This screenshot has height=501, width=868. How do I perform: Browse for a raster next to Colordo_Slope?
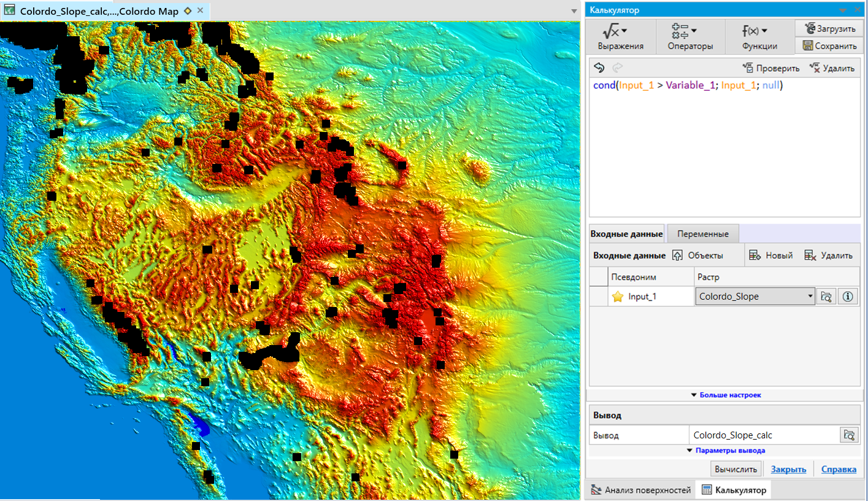tap(826, 297)
